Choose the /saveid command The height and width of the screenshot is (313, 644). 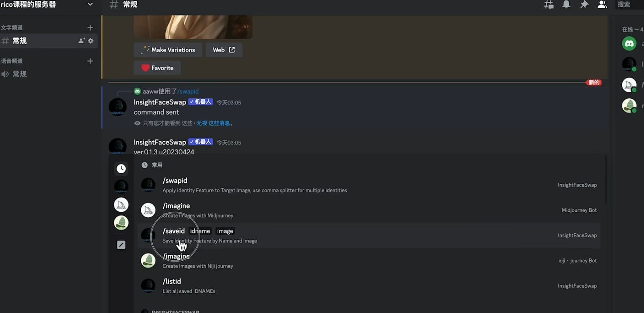click(x=369, y=235)
